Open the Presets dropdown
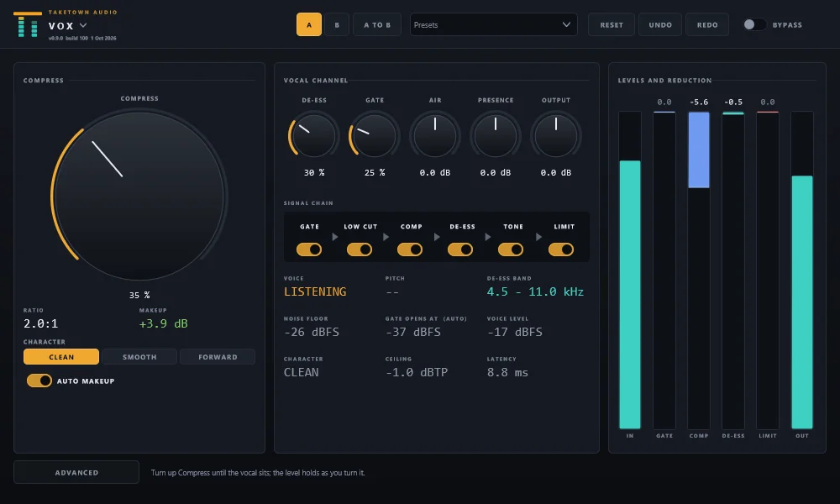This screenshot has height=504, width=840. click(x=493, y=24)
